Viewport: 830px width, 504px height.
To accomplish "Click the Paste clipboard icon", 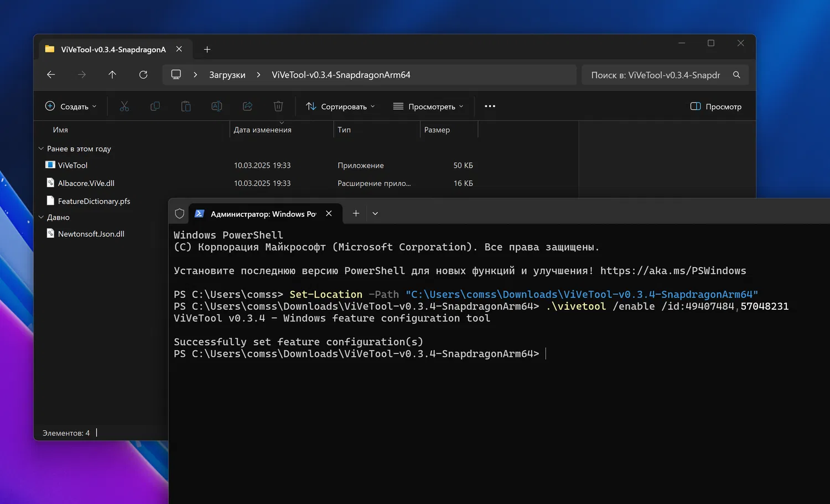I will [x=186, y=106].
